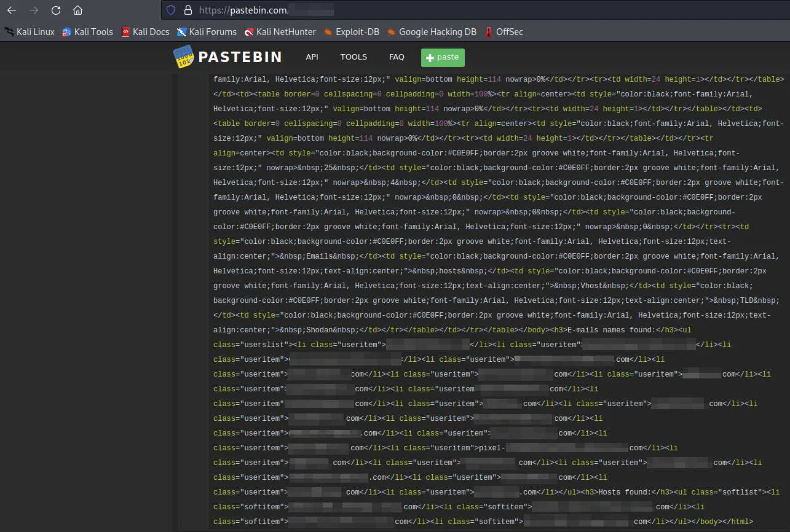Image resolution: width=790 pixels, height=532 pixels.
Task: Open the Exploit-DB bookmark
Action: point(352,32)
